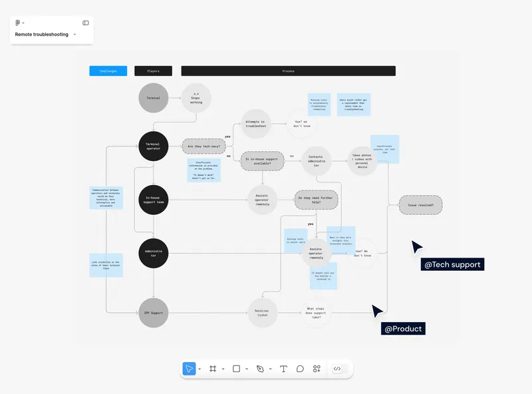Select the gray Terminal circle node
This screenshot has height=394, width=532.
pyautogui.click(x=154, y=98)
